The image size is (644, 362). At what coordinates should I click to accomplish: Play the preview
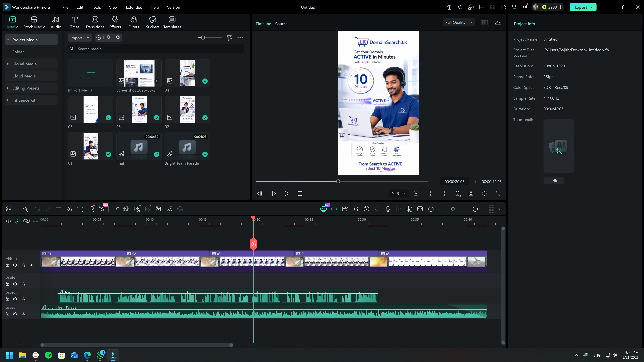(x=287, y=194)
